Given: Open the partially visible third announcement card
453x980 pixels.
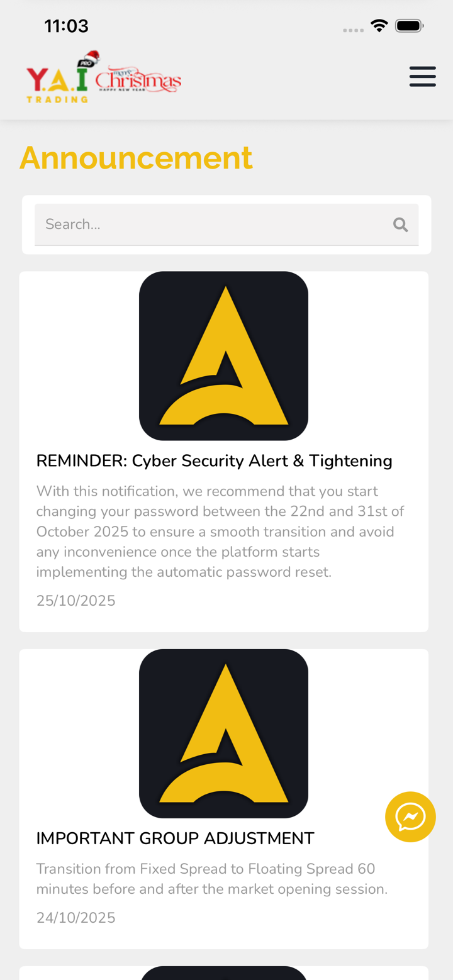Looking at the screenshot, I should (223, 972).
